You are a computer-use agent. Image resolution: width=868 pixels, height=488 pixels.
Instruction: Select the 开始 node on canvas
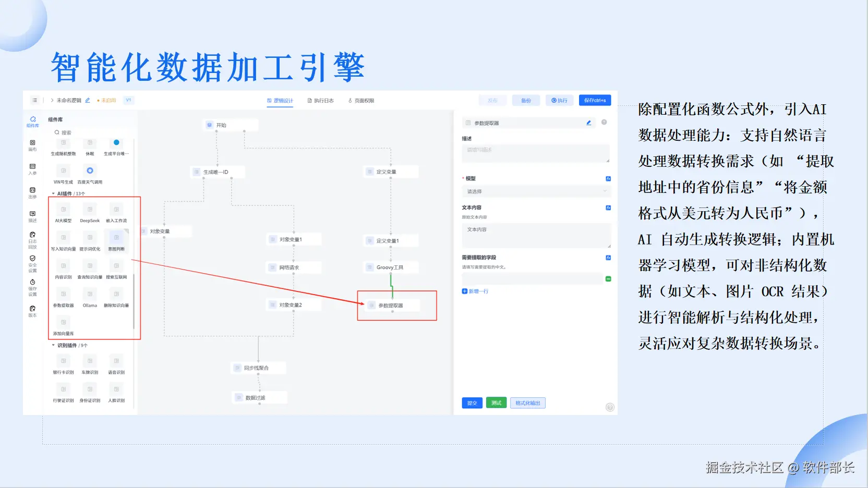(x=231, y=125)
